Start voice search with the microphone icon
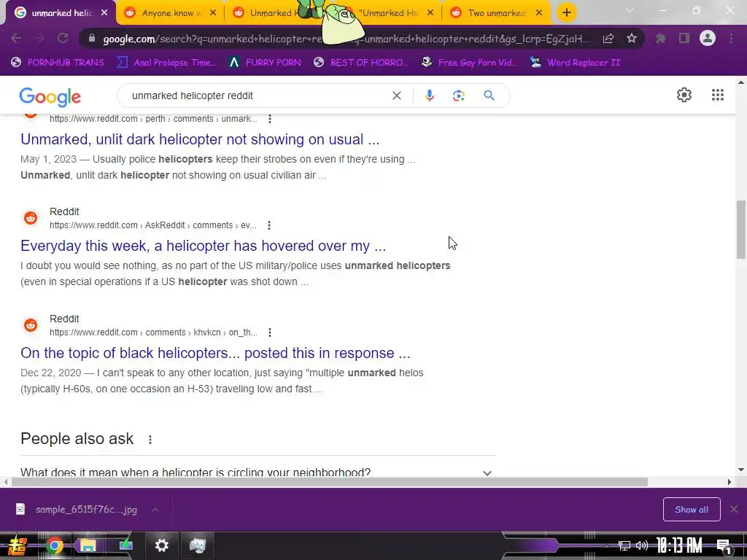Viewport: 747px width, 560px height. [429, 96]
